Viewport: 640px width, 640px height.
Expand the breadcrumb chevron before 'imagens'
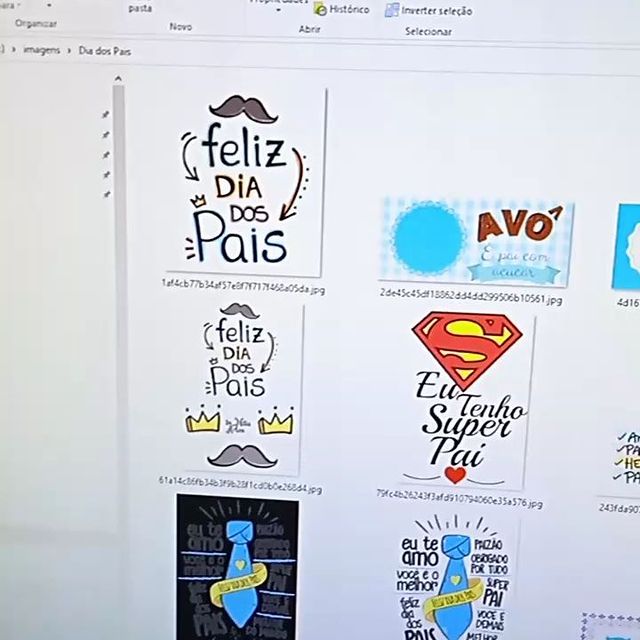click(x=13, y=50)
